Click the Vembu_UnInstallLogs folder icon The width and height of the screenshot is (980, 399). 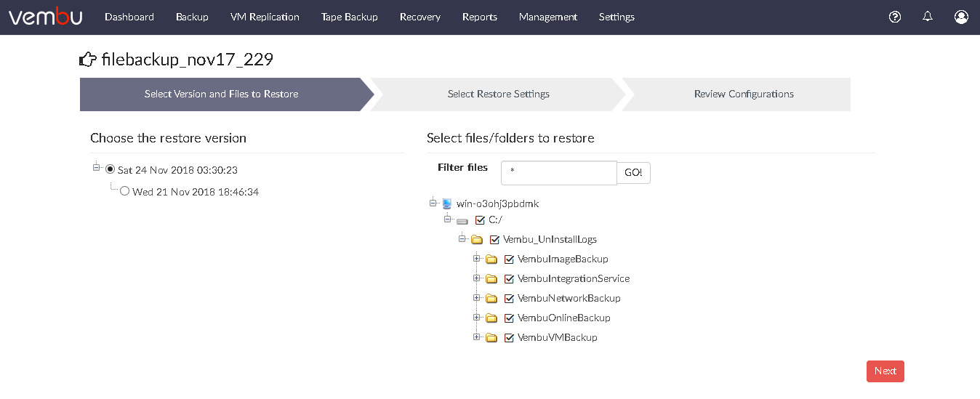[477, 239]
